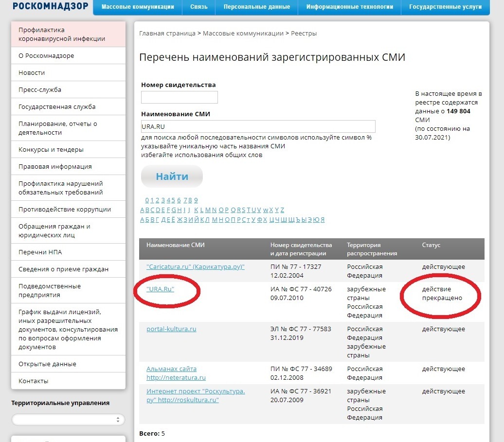Click Массовые коммуникации breadcrumb link

pos(243,34)
